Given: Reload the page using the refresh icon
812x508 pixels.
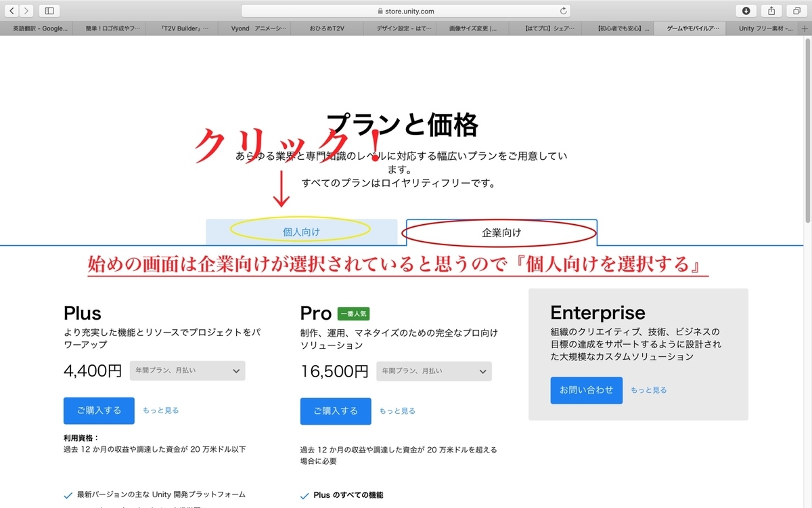Looking at the screenshot, I should [x=563, y=11].
